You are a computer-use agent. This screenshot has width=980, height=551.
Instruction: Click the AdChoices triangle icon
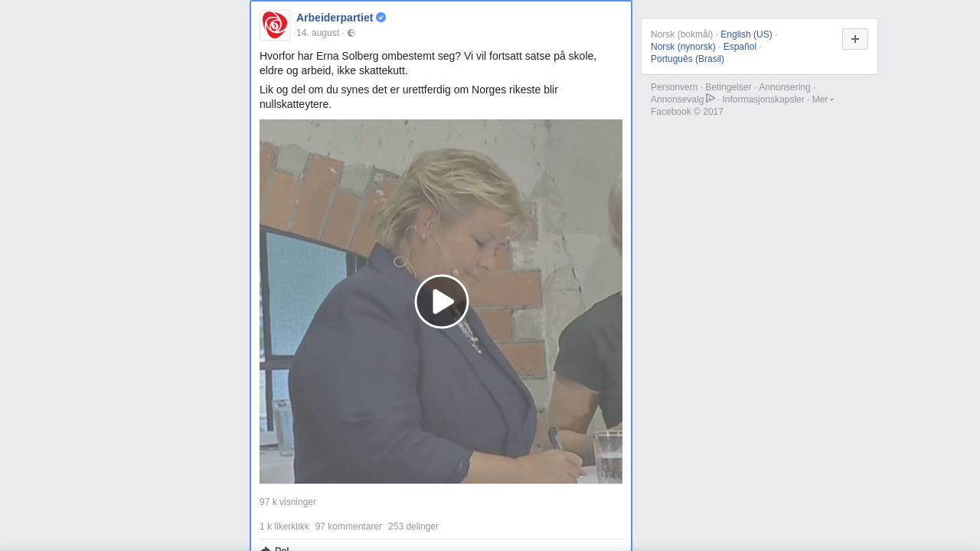click(x=710, y=99)
